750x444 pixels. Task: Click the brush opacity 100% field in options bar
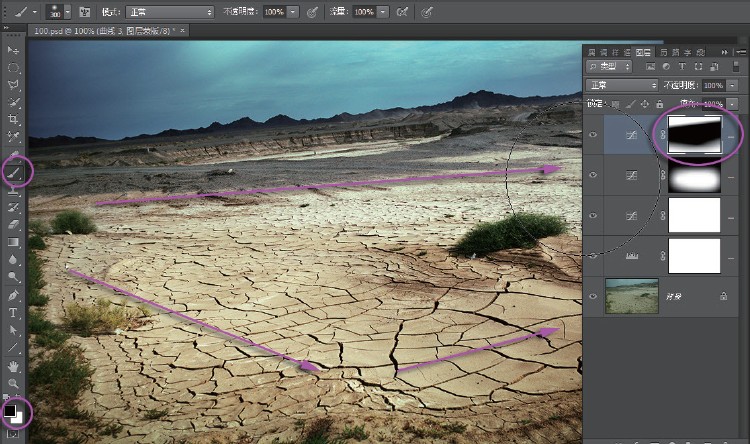[275, 12]
